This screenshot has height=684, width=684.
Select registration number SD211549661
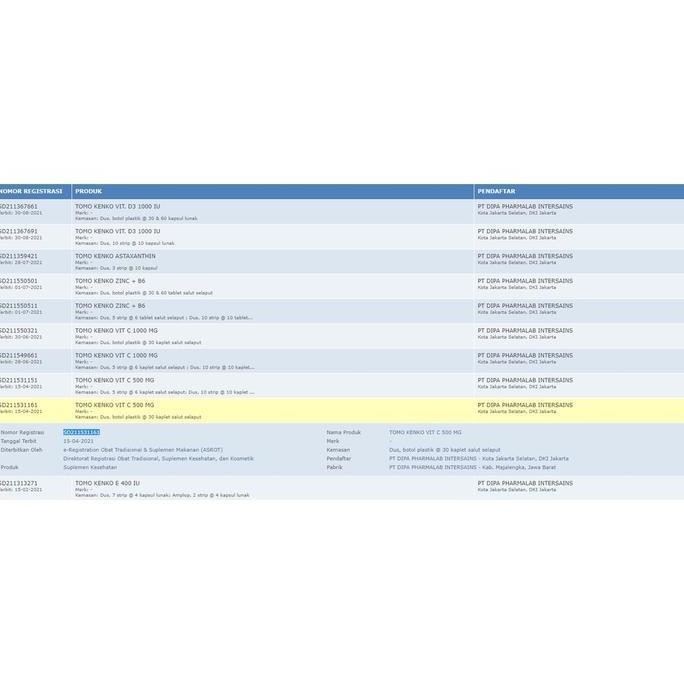[19, 356]
